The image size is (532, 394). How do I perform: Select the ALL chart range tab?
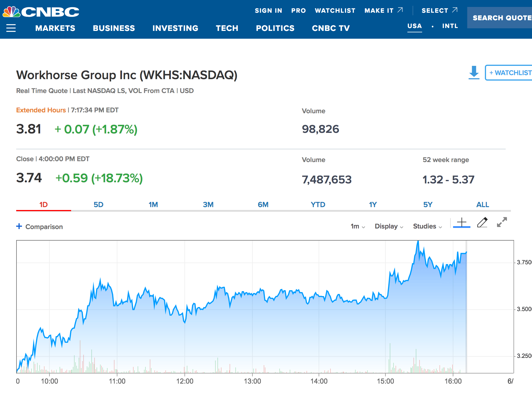click(x=483, y=205)
